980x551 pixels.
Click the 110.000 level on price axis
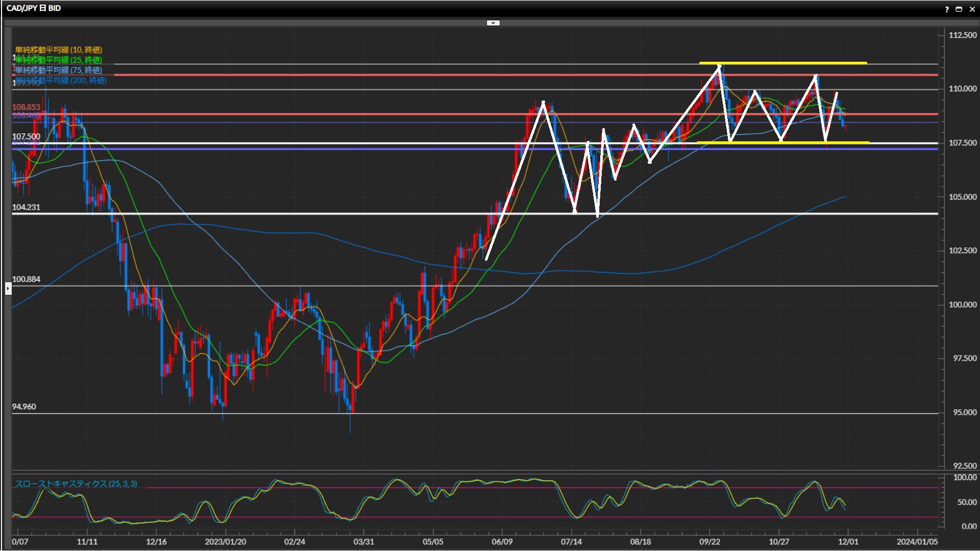(x=962, y=89)
